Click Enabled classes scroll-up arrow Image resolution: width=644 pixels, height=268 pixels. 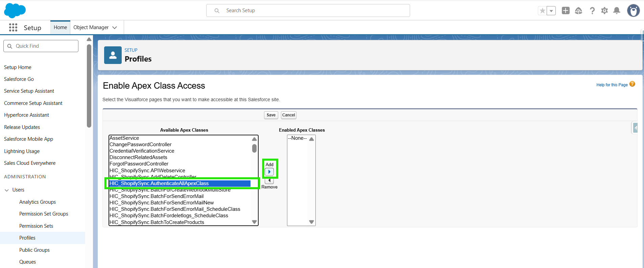coord(311,139)
